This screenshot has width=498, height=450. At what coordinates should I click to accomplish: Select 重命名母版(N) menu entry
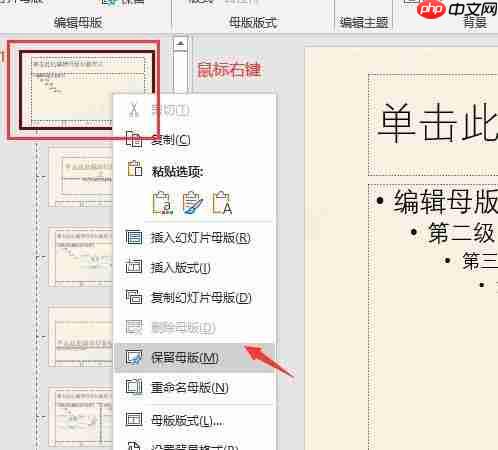194,387
